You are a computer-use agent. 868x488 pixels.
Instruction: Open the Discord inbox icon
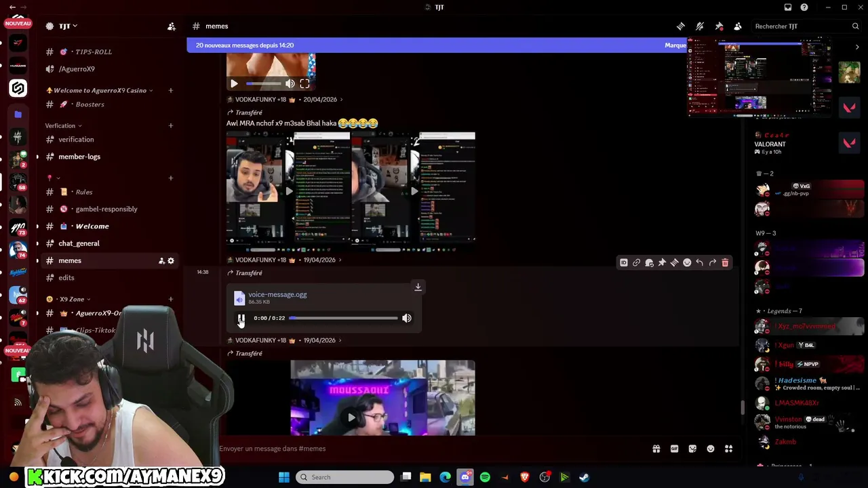click(788, 7)
